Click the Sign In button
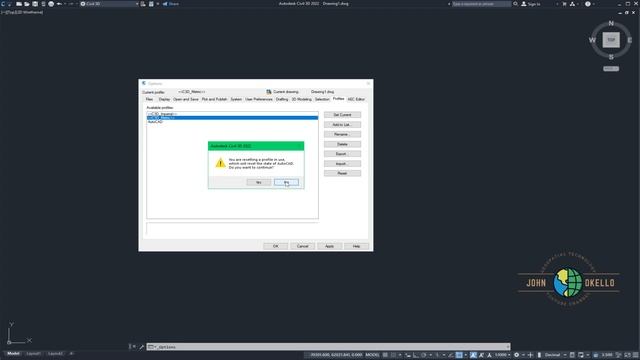Screen dimensions: 640x360 click(x=531, y=4)
